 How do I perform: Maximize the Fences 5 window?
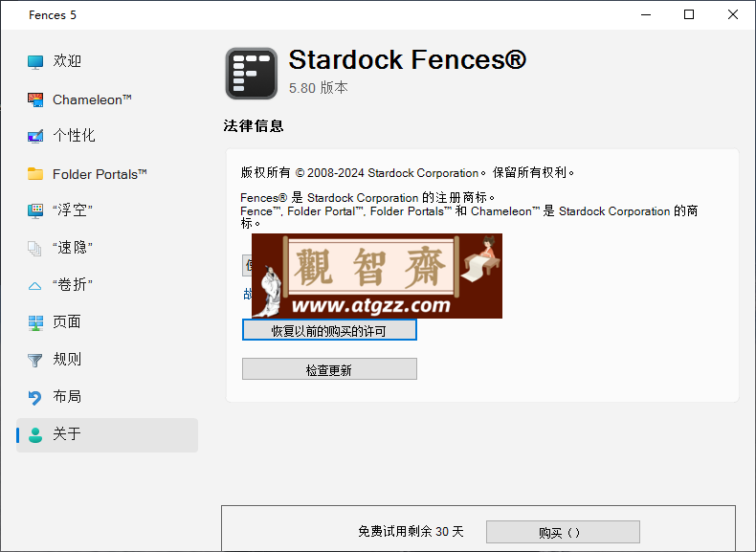click(689, 15)
